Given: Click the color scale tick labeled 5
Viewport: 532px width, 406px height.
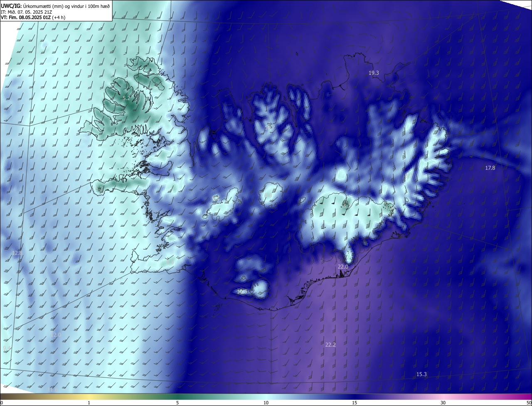Looking at the screenshot, I should click(177, 403).
